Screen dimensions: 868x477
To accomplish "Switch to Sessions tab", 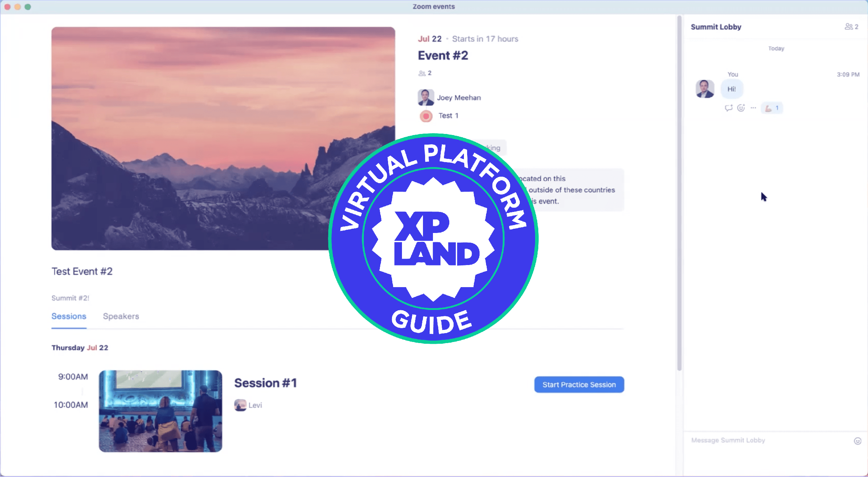I will (69, 316).
